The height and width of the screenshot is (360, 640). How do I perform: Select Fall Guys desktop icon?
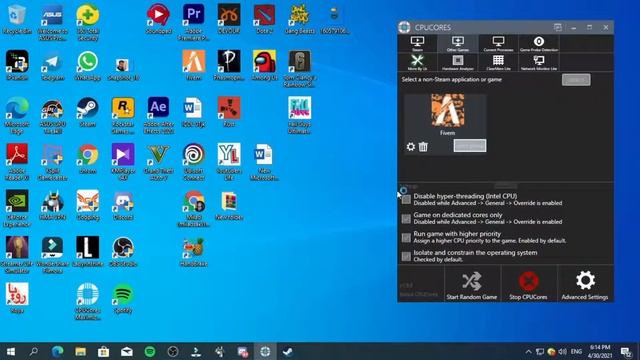(300, 116)
